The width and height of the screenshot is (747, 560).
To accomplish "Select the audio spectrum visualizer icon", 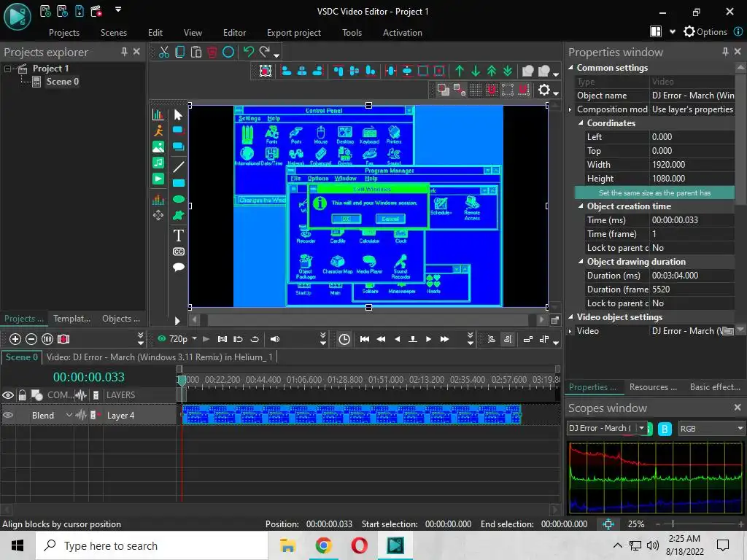I will 158,199.
